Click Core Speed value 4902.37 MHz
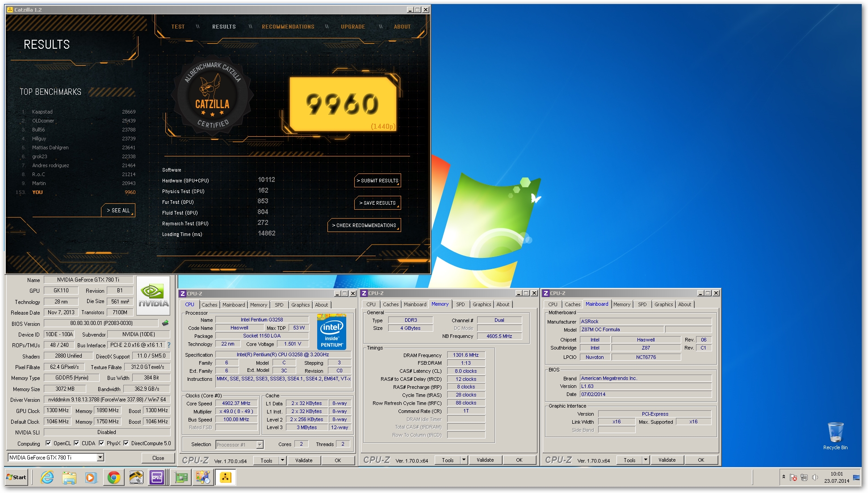 pos(236,403)
